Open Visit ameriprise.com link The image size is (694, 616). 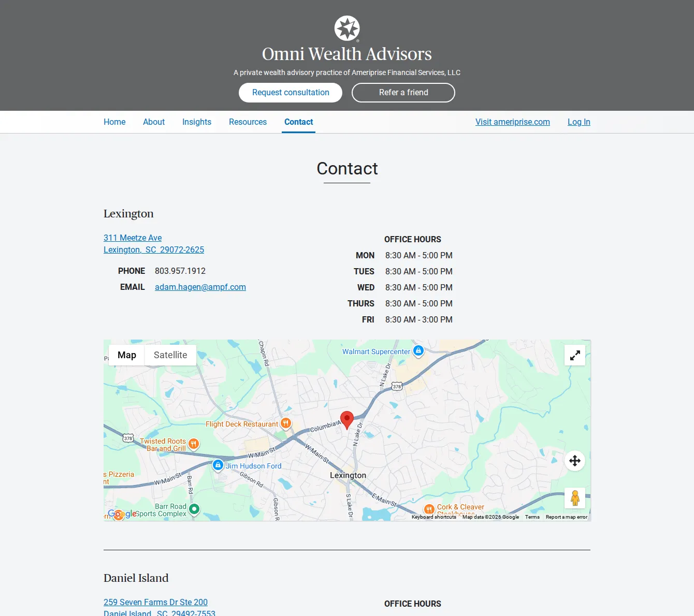coord(513,122)
